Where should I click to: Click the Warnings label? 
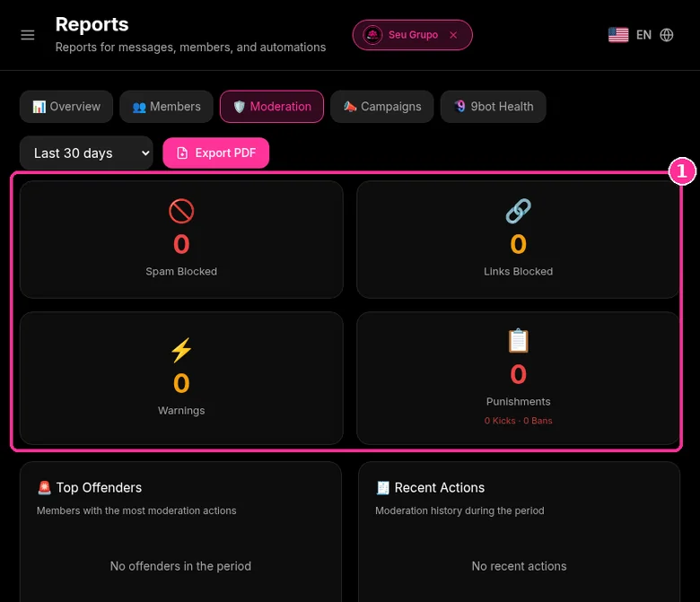tap(181, 411)
